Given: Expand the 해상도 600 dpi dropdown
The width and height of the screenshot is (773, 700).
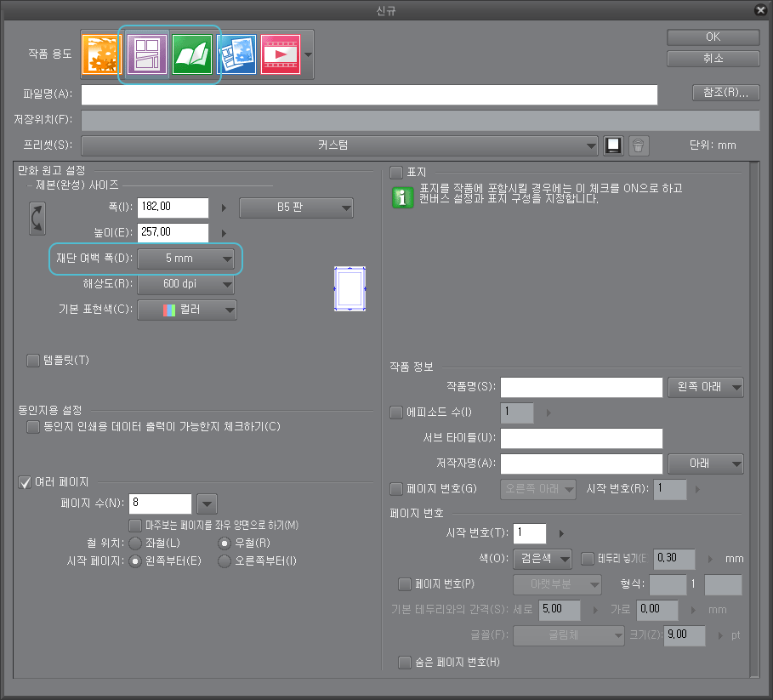Looking at the screenshot, I should (186, 284).
